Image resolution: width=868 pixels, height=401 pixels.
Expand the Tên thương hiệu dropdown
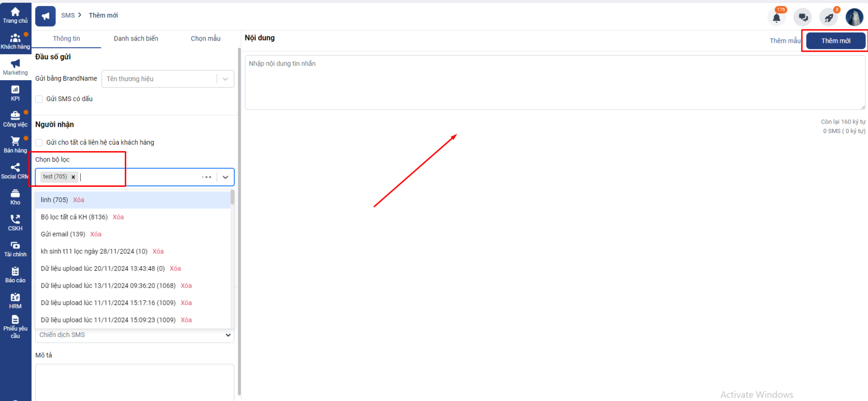(225, 79)
